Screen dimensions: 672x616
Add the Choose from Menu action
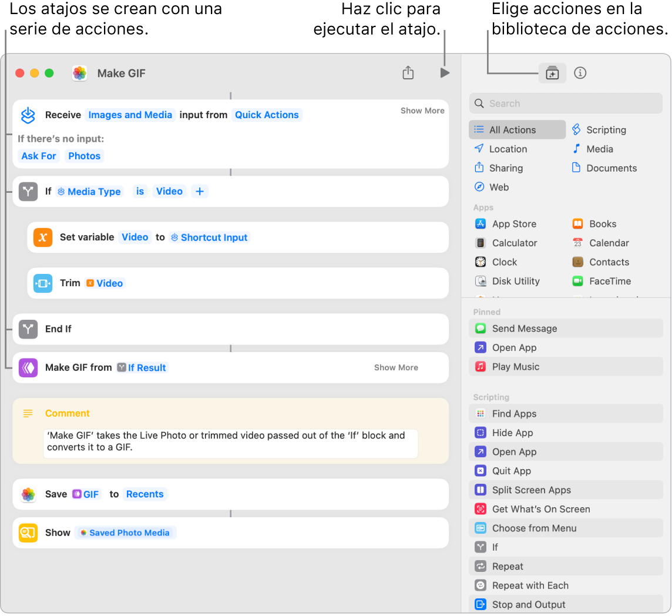coord(566,528)
